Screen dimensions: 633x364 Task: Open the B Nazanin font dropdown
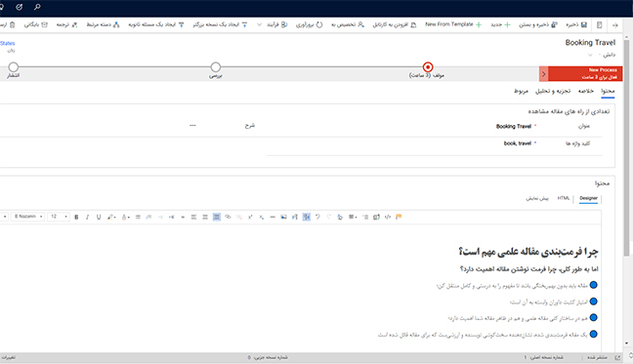click(x=27, y=217)
